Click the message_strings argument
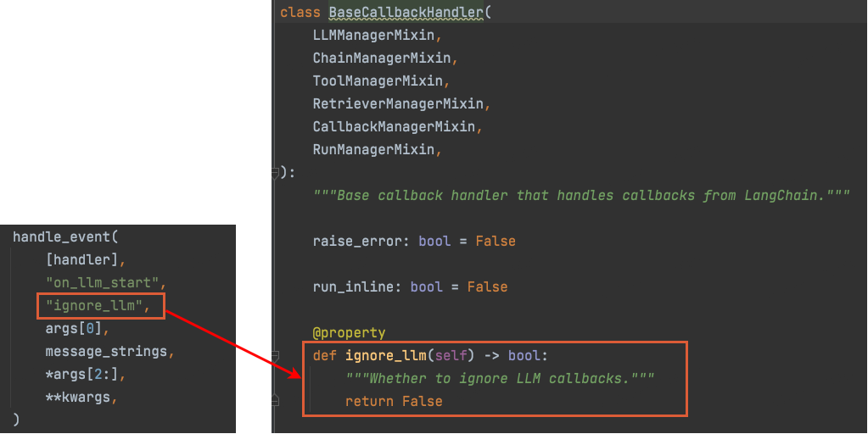 [x=106, y=352]
